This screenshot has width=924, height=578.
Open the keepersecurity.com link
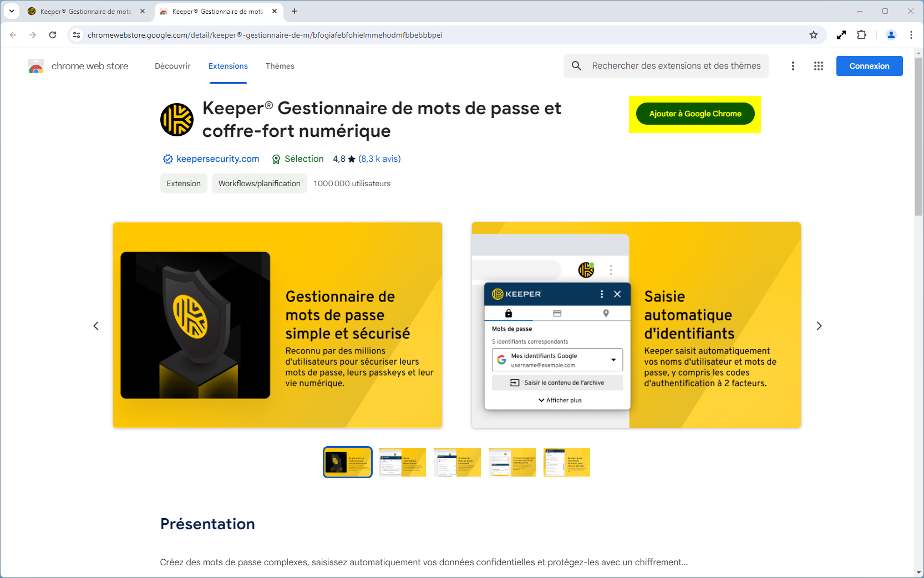click(x=217, y=158)
